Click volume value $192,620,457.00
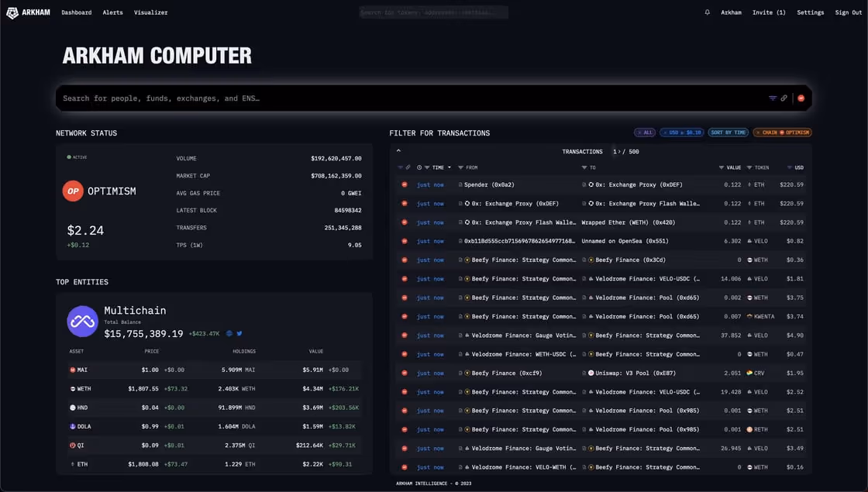 [336, 158]
